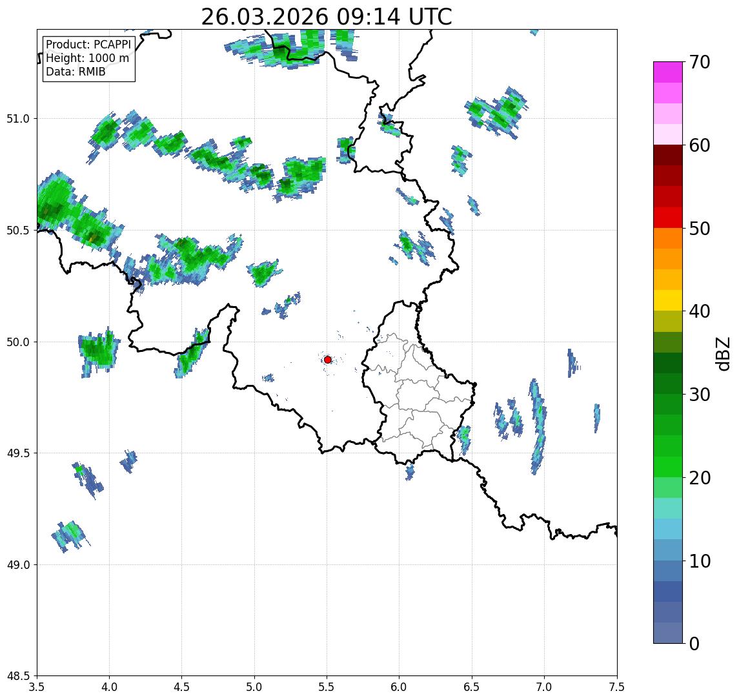Click the latitude axis label 49.0
This screenshot has height=700, width=739.
(x=18, y=564)
